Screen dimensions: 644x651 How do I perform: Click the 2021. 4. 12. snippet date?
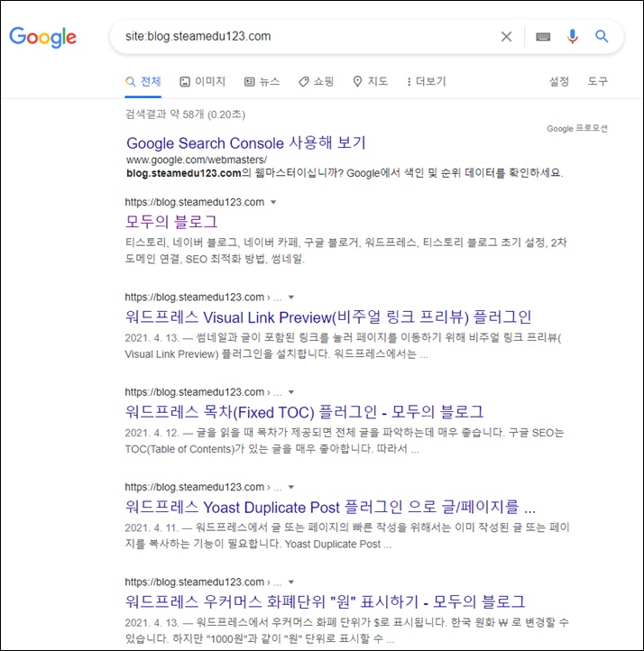[x=152, y=433]
